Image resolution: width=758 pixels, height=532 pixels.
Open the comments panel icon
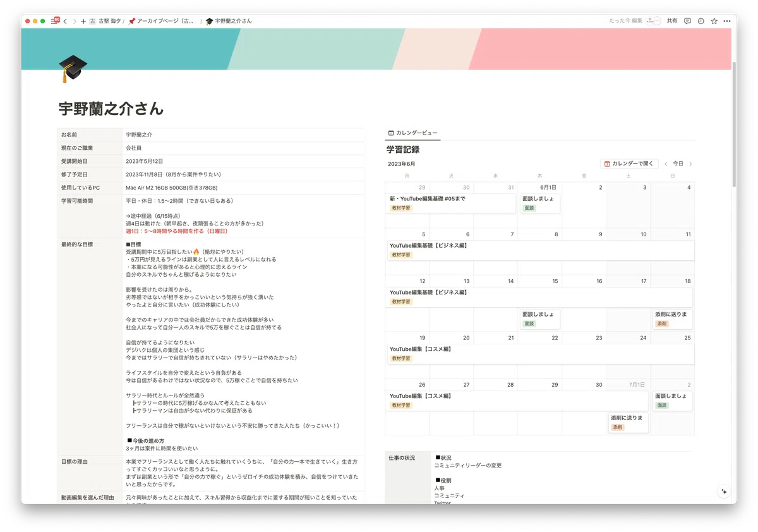point(687,21)
